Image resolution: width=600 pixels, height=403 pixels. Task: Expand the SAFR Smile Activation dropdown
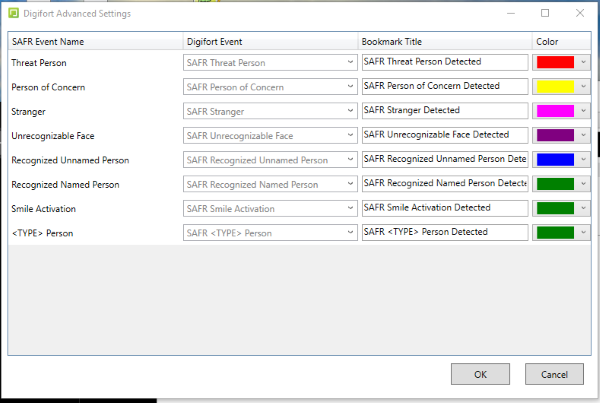[270, 209]
